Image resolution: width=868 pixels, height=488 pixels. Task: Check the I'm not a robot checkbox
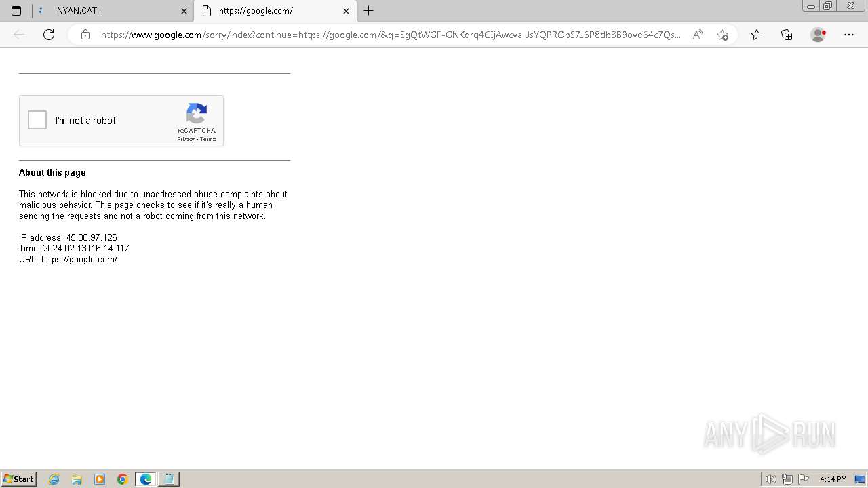click(x=37, y=121)
